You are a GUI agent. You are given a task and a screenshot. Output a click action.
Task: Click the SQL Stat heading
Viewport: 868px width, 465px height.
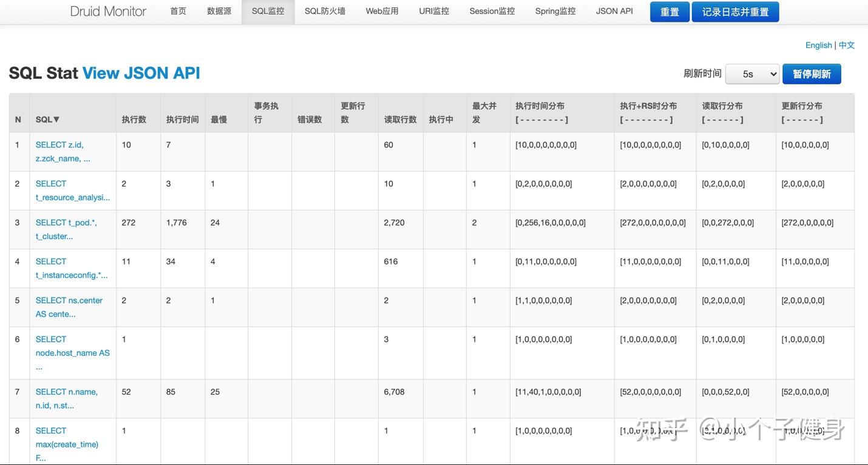pyautogui.click(x=43, y=73)
